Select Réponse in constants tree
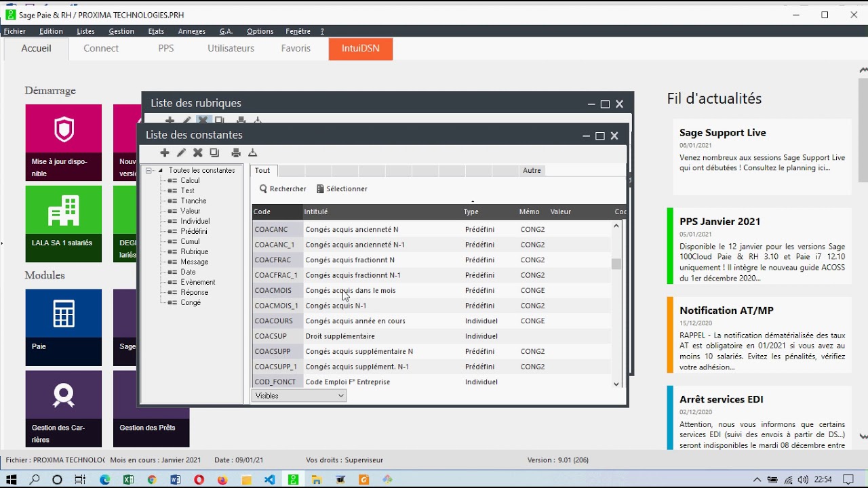The height and width of the screenshot is (488, 868). (195, 293)
